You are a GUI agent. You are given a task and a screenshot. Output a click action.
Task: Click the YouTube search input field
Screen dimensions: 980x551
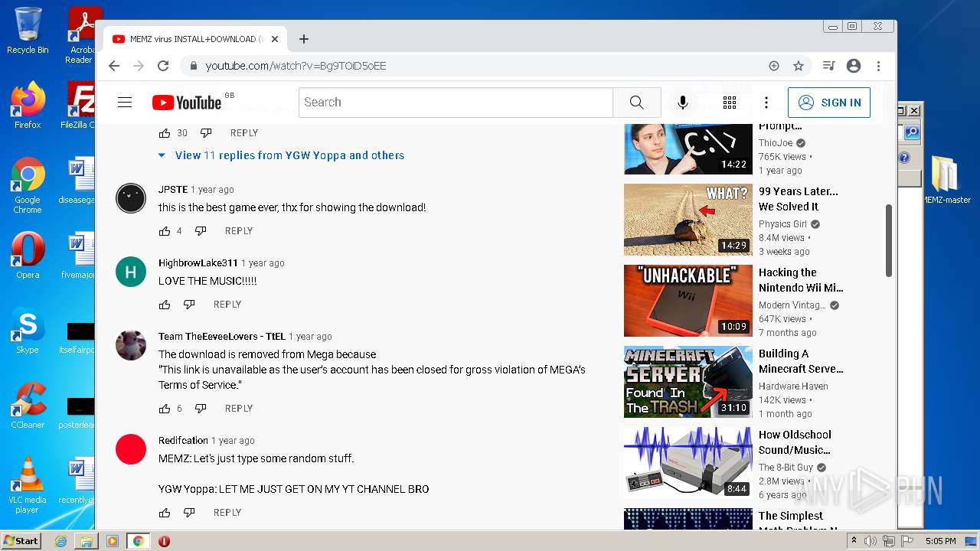click(456, 103)
